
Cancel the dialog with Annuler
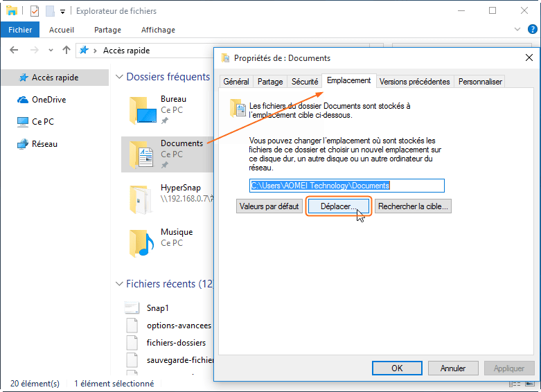[x=453, y=368]
